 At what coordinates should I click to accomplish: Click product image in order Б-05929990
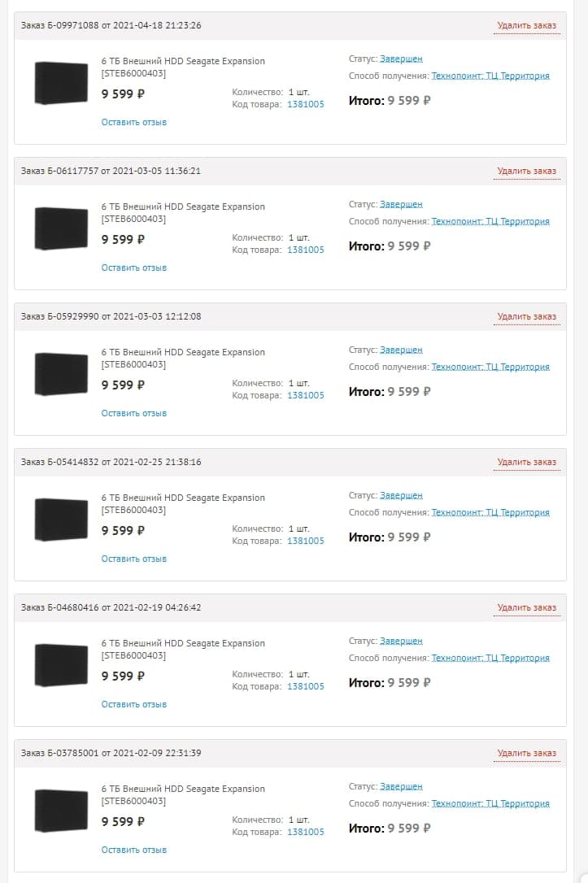point(61,374)
